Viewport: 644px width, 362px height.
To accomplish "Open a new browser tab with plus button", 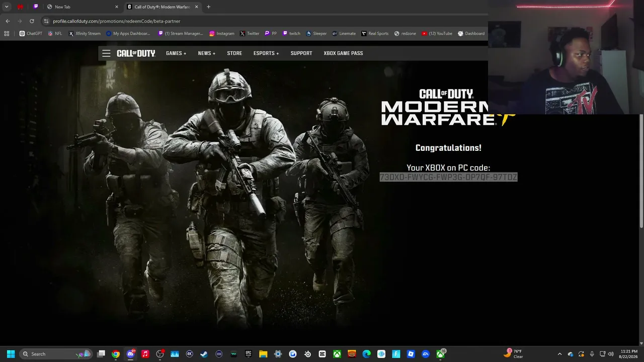I will pyautogui.click(x=208, y=7).
